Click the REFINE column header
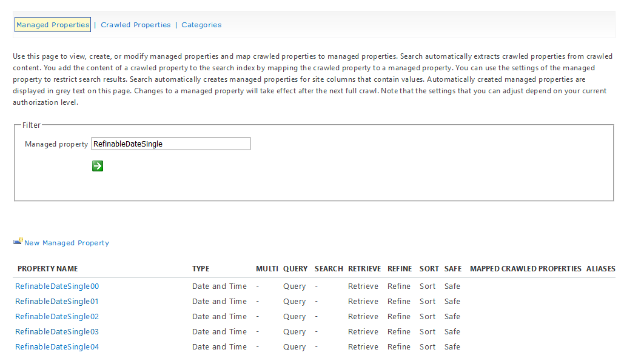 (399, 268)
